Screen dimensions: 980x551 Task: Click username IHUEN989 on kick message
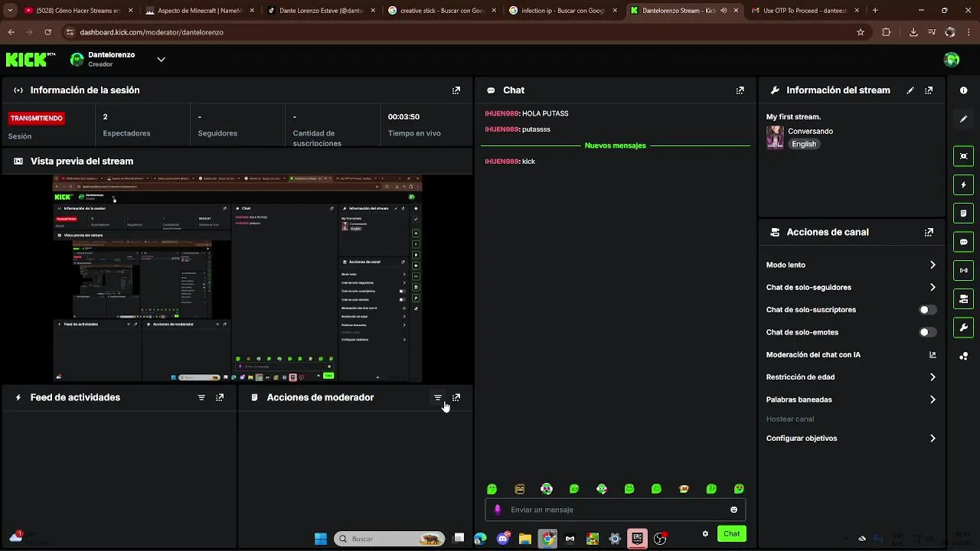[501, 161]
